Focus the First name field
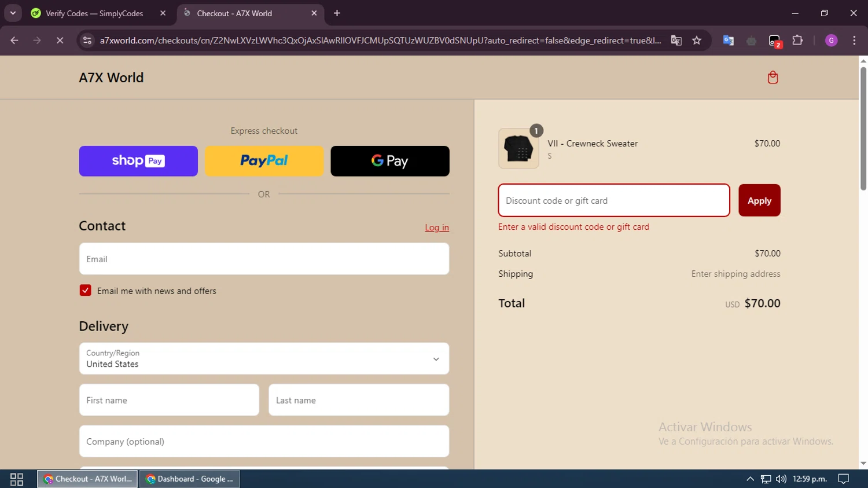The image size is (868, 488). click(x=169, y=400)
